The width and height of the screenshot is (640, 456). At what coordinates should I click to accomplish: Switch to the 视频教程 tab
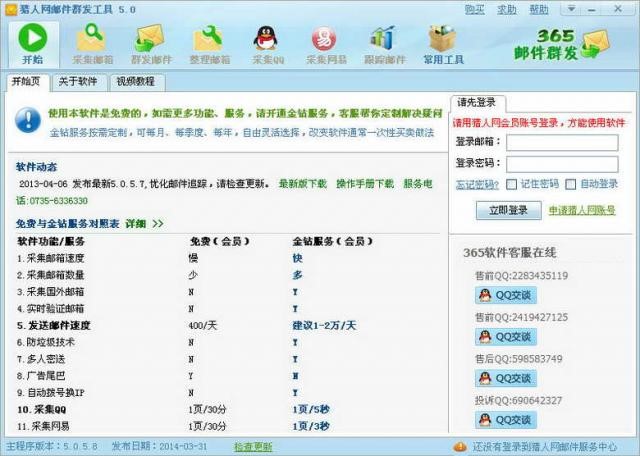[x=136, y=82]
